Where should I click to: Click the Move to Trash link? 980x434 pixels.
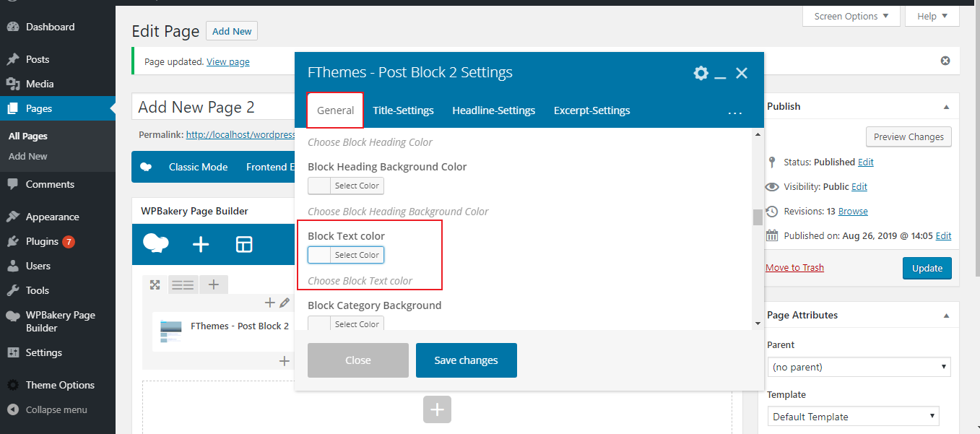[x=794, y=268]
